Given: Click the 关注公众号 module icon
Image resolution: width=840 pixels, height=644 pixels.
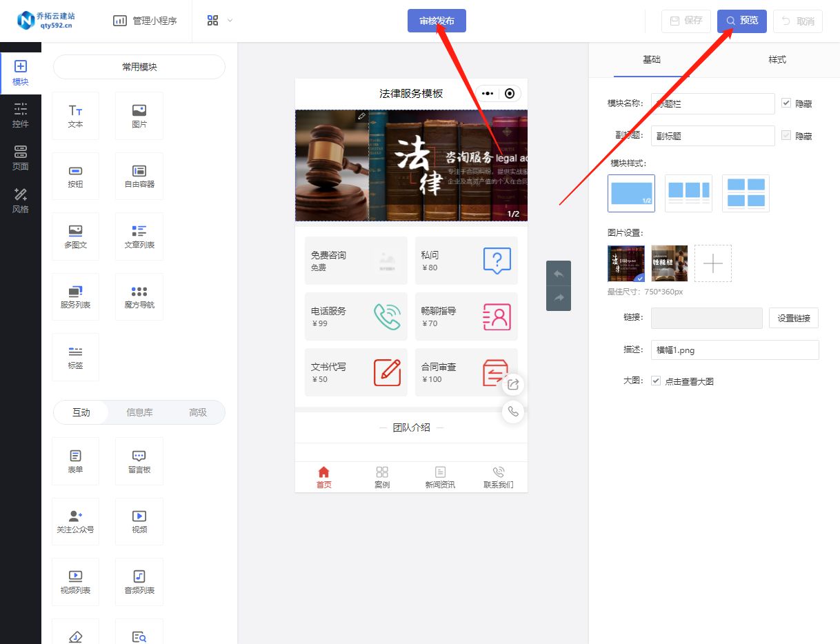Looking at the screenshot, I should click(75, 521).
